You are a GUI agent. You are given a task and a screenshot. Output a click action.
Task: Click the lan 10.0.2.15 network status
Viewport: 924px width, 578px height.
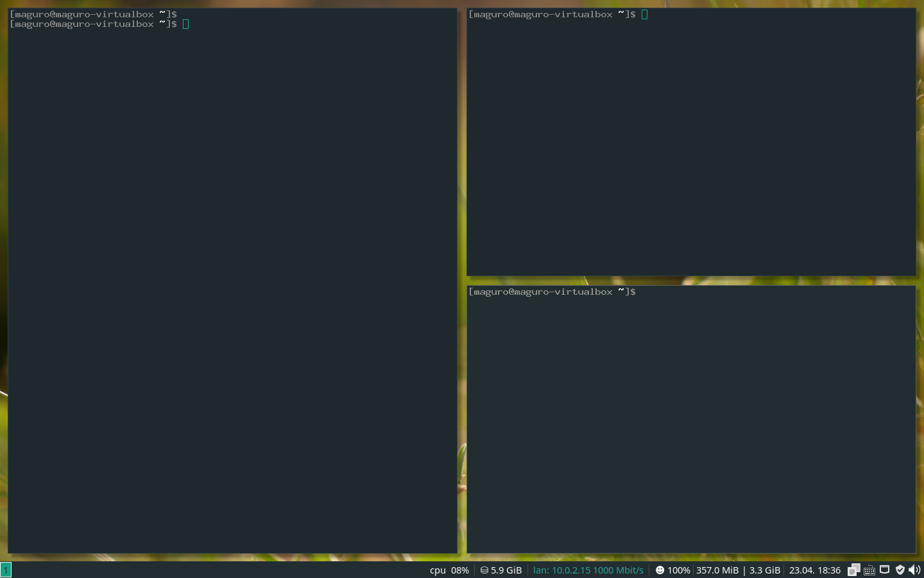pyautogui.click(x=588, y=570)
